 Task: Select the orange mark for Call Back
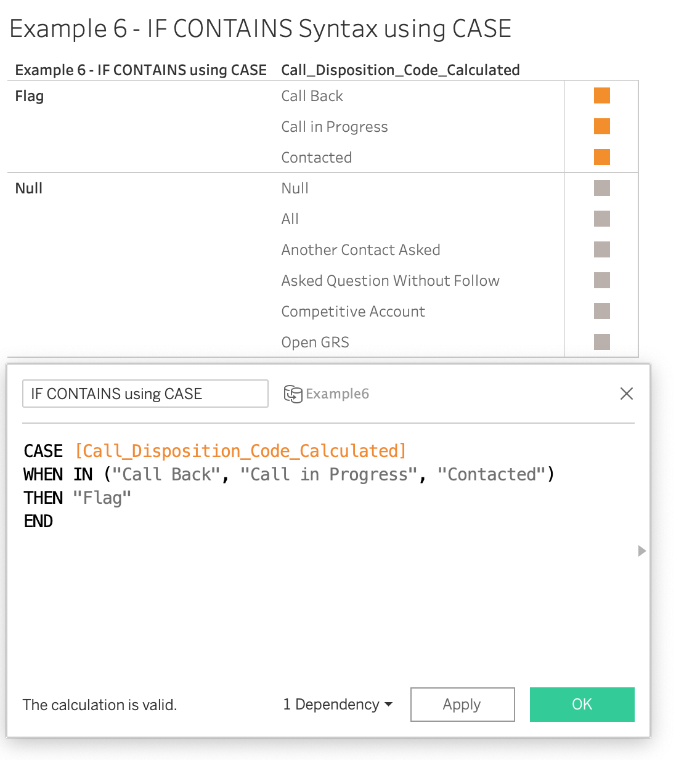point(601,95)
